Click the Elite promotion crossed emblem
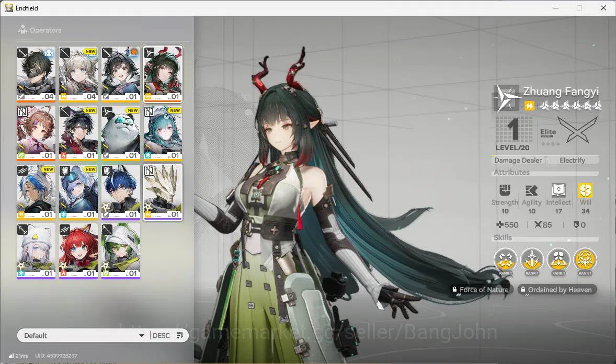The width and height of the screenshot is (616, 364). click(x=577, y=130)
